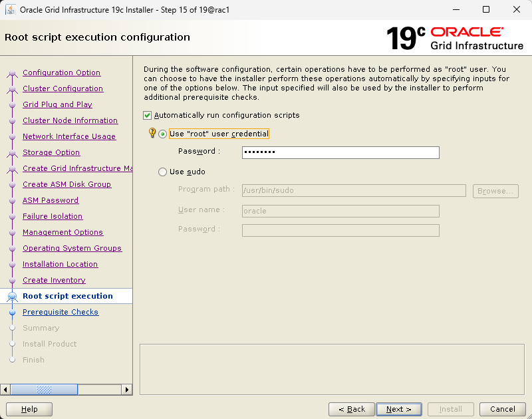Click the Prerequisite Checks step bullet icon
This screenshot has width=532, height=419.
coord(12,312)
